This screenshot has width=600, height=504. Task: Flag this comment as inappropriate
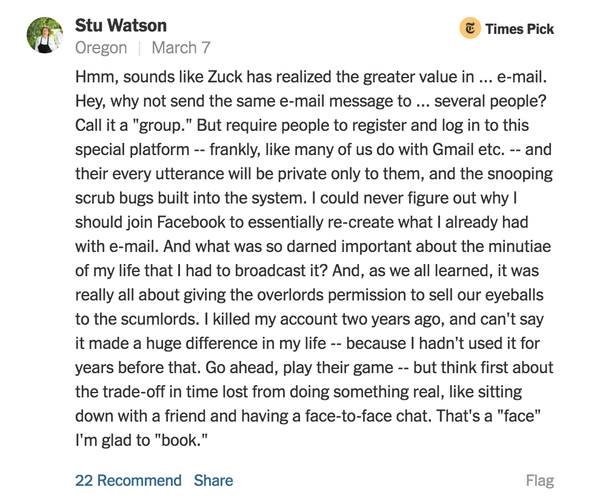click(540, 481)
